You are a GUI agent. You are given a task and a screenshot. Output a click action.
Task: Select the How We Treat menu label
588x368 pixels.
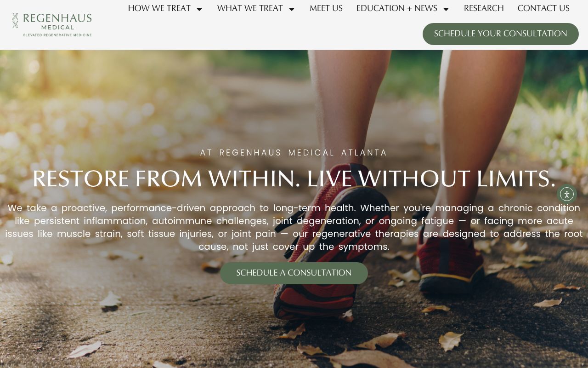[x=159, y=8]
